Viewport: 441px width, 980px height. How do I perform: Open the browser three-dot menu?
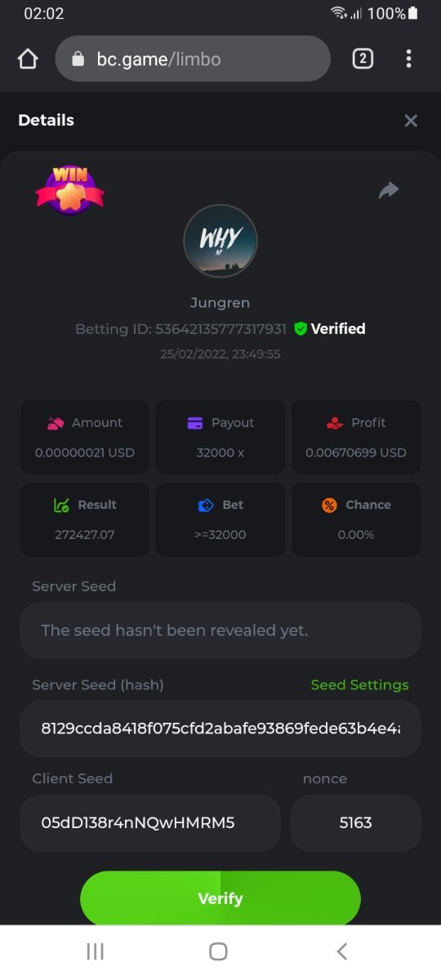pos(408,59)
